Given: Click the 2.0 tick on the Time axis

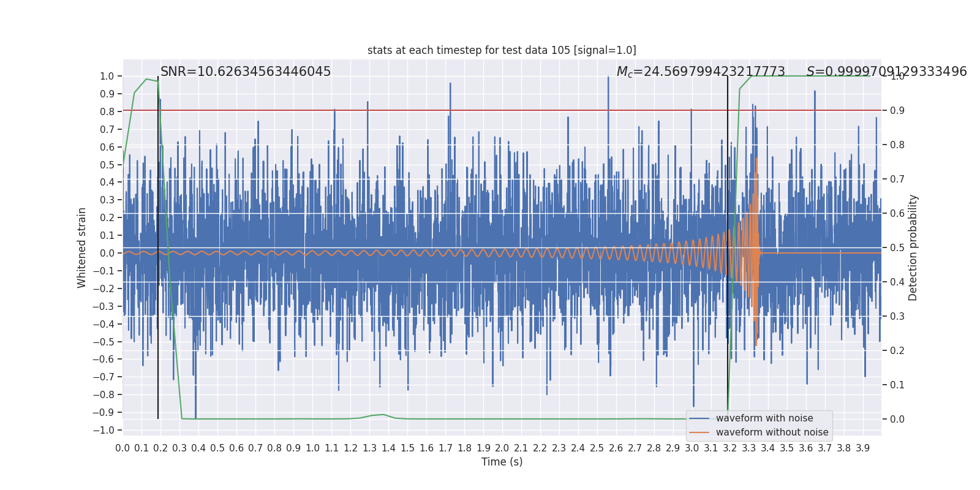Looking at the screenshot, I should (502, 448).
